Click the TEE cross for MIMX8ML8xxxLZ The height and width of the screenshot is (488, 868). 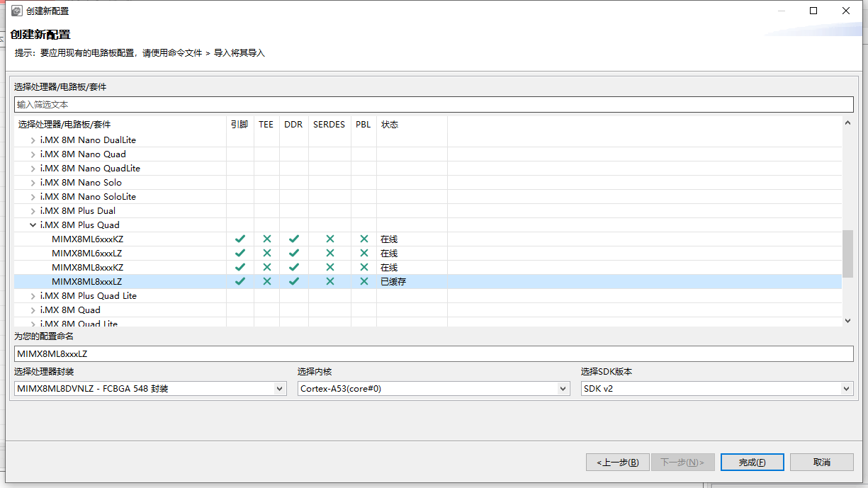[x=267, y=282]
